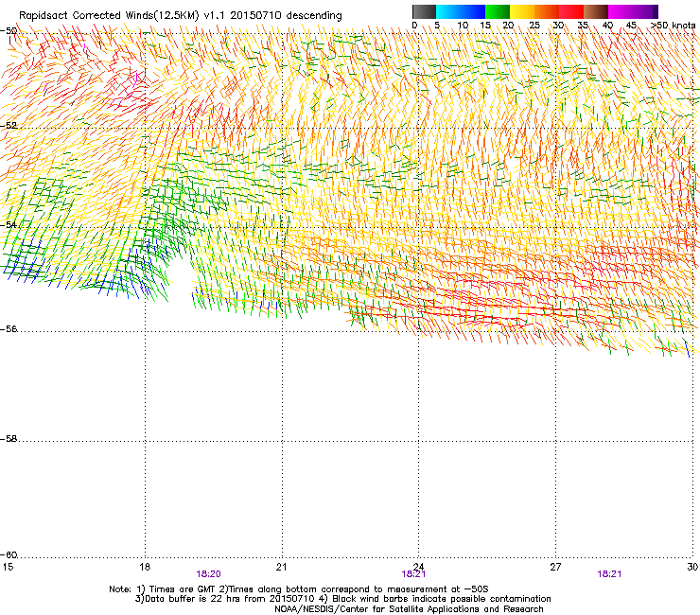This screenshot has height=615, width=700.
Task: Click the purple '18:20' swath time label
Action: click(x=208, y=574)
